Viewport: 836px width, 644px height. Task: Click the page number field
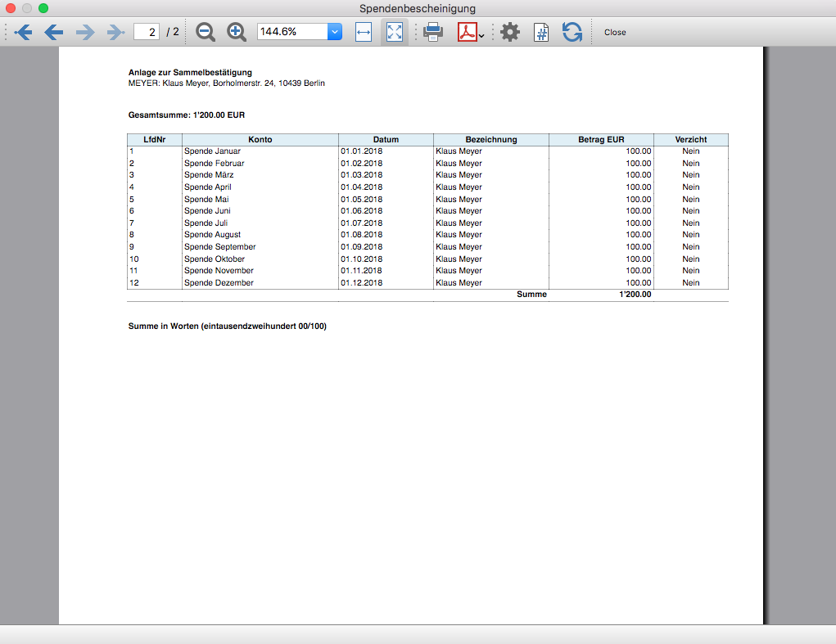point(147,32)
